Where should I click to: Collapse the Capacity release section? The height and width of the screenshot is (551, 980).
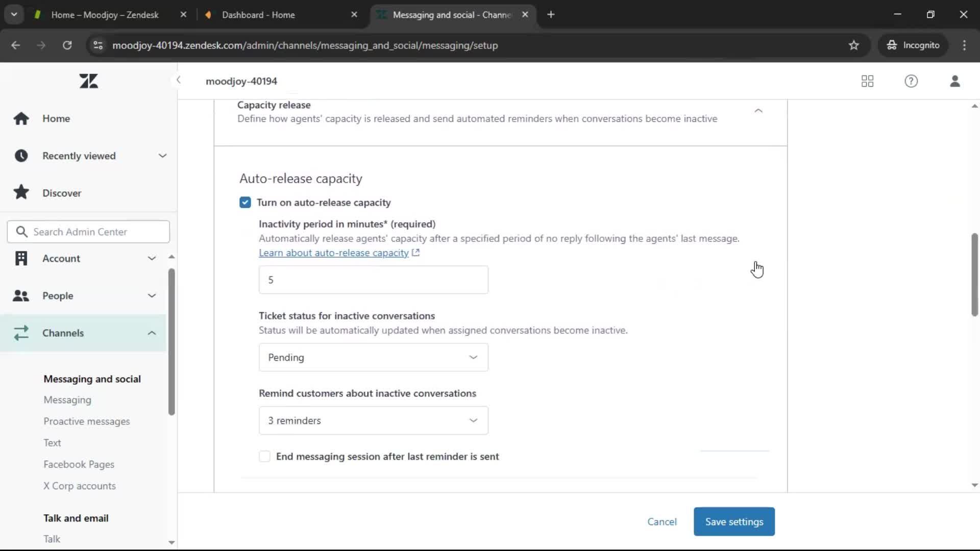tap(758, 111)
